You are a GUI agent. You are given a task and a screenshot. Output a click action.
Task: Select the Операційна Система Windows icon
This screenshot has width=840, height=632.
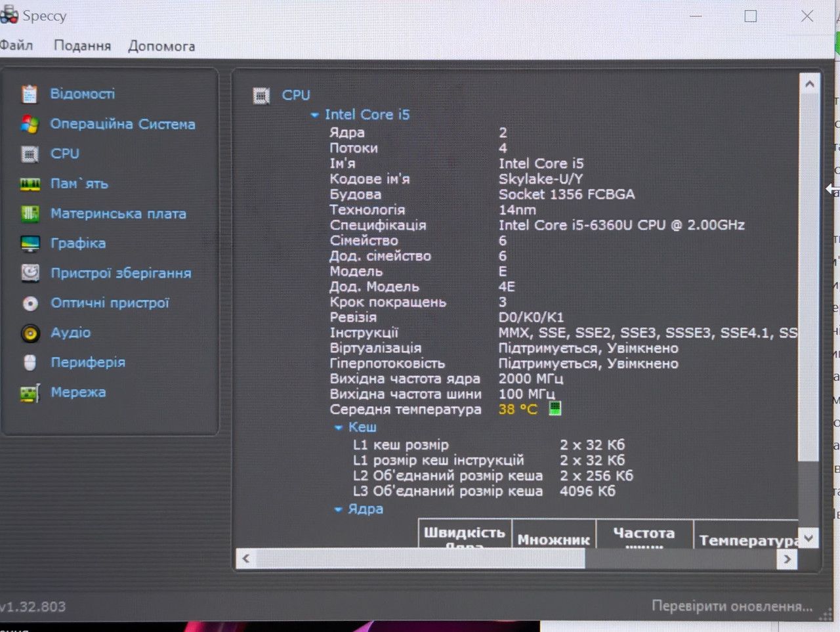click(30, 124)
